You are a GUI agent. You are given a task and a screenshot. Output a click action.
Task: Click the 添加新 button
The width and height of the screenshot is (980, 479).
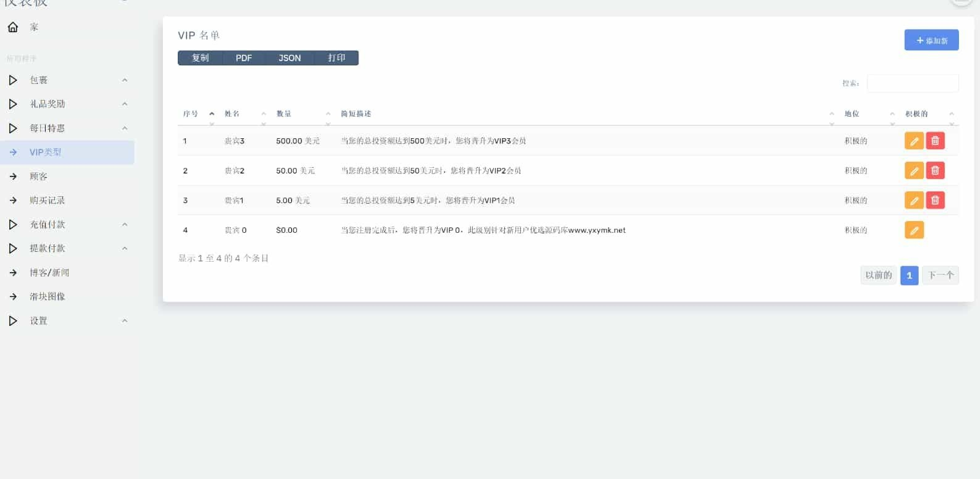931,40
